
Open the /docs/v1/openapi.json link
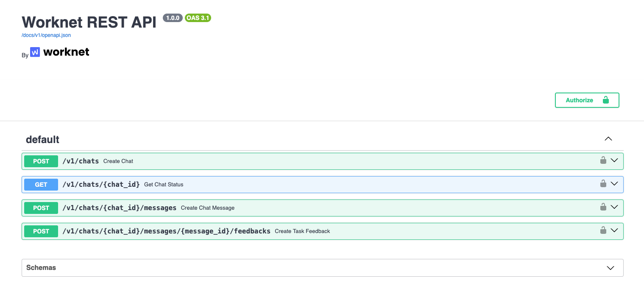point(46,35)
